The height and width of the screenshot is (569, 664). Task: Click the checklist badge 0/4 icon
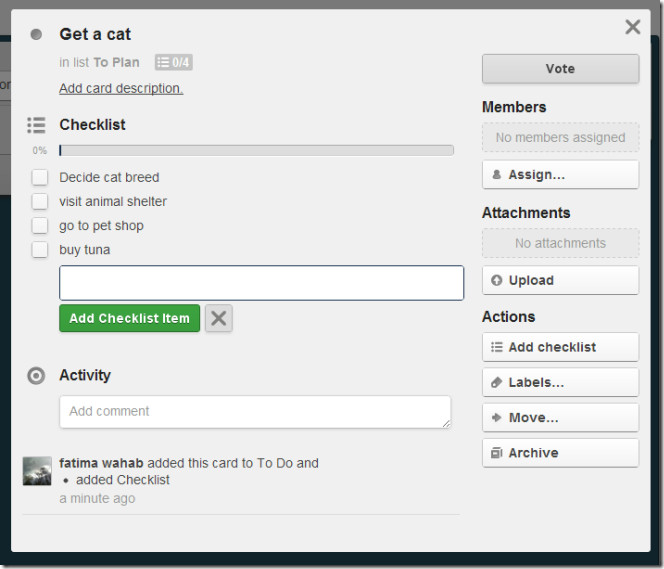173,62
